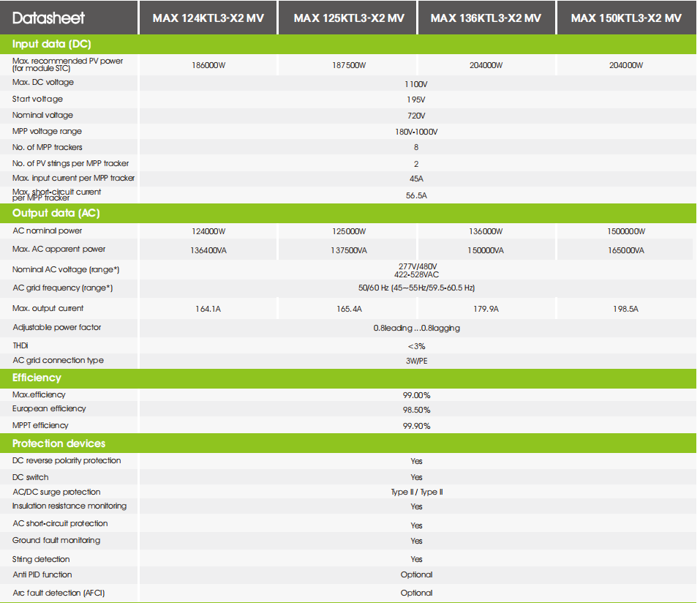Click the European efficiency label
700x603 pixels.
coord(49,408)
